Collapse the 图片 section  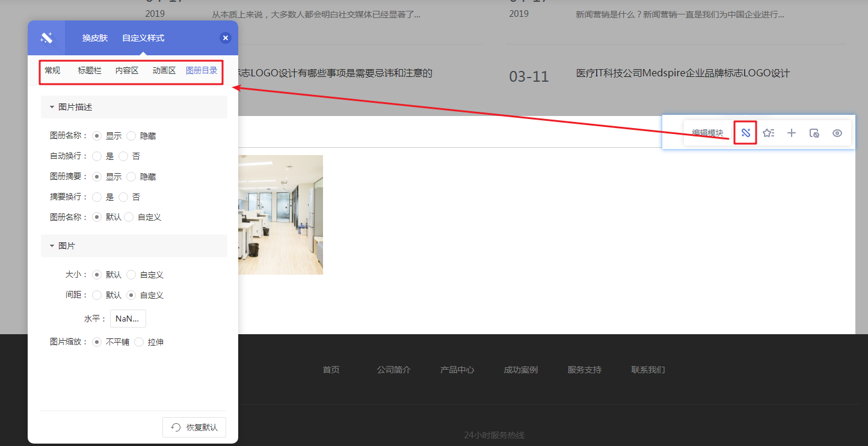pyautogui.click(x=134, y=246)
